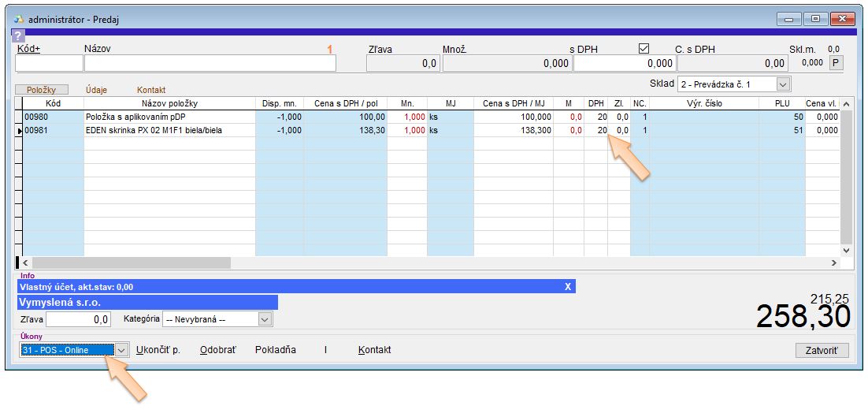Click the purple question mark help icon
This screenshot has width=868, height=417.
click(18, 35)
